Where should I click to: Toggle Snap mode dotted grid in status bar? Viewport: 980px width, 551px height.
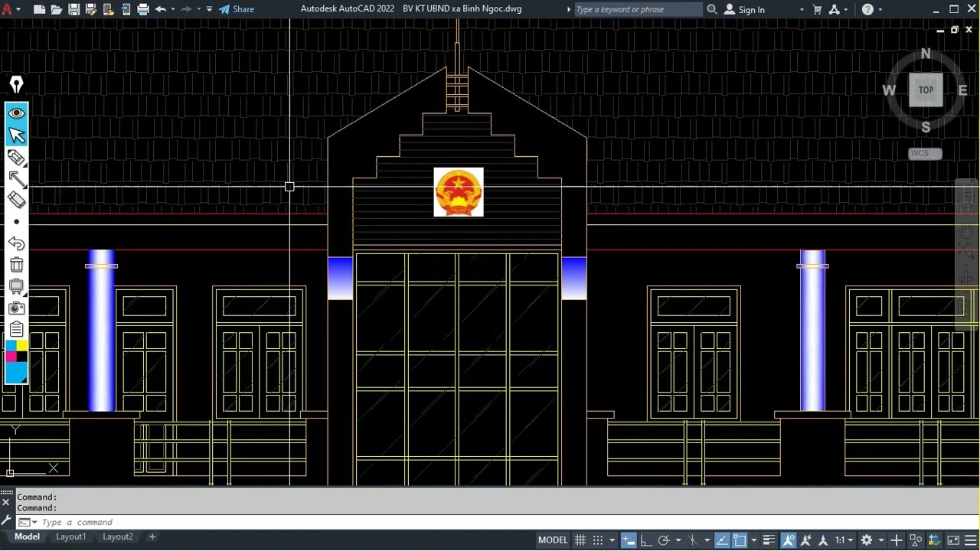[x=598, y=540]
